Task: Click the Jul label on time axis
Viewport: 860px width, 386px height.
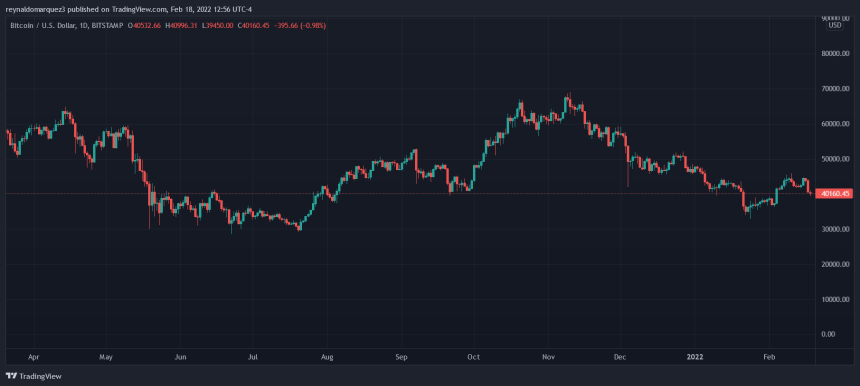Action: pyautogui.click(x=253, y=357)
